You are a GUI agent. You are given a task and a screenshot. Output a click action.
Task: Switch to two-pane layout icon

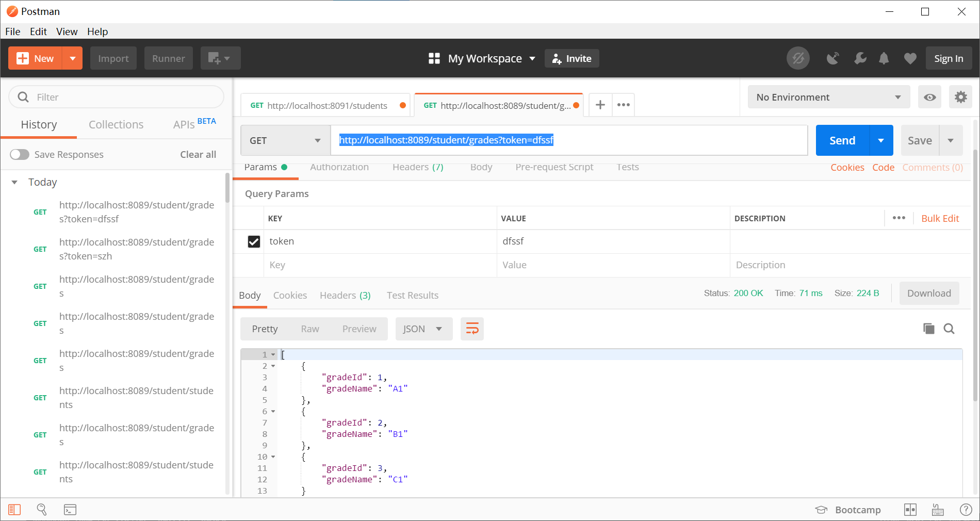click(910, 510)
